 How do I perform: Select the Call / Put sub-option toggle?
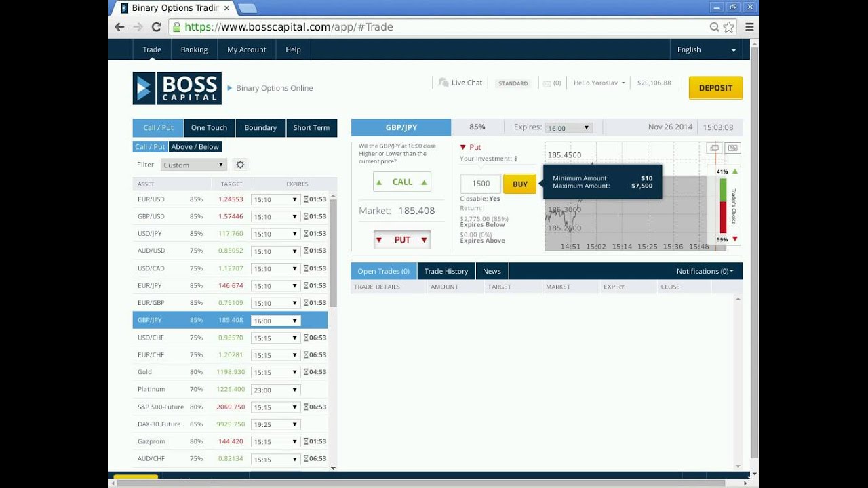point(150,146)
